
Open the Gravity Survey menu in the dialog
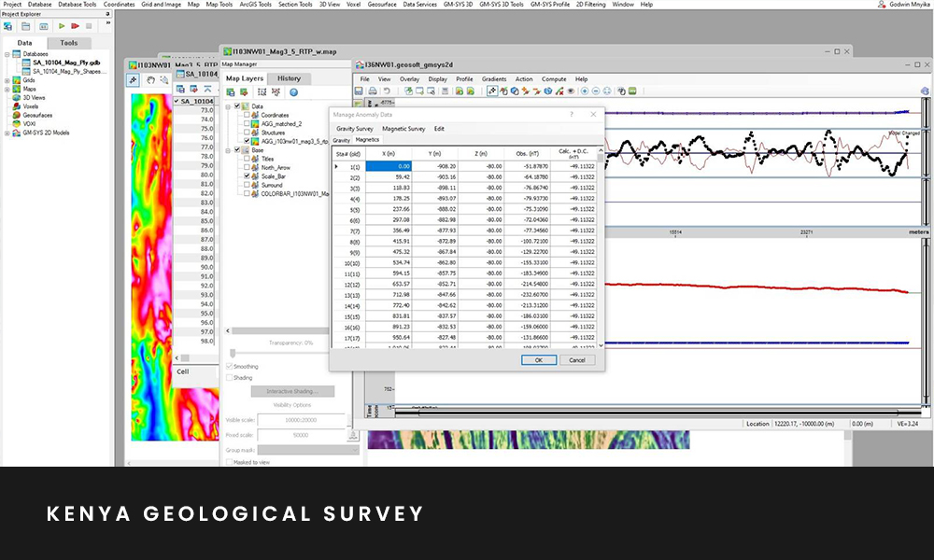(354, 129)
